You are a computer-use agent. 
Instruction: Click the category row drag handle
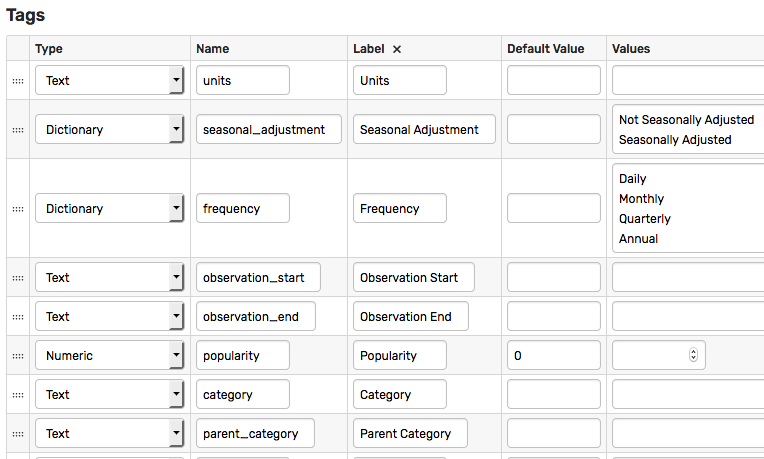pos(18,395)
